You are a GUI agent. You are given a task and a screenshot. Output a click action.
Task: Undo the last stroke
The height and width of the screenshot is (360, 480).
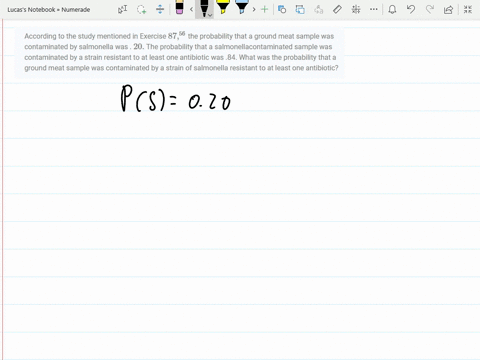[x=411, y=9]
